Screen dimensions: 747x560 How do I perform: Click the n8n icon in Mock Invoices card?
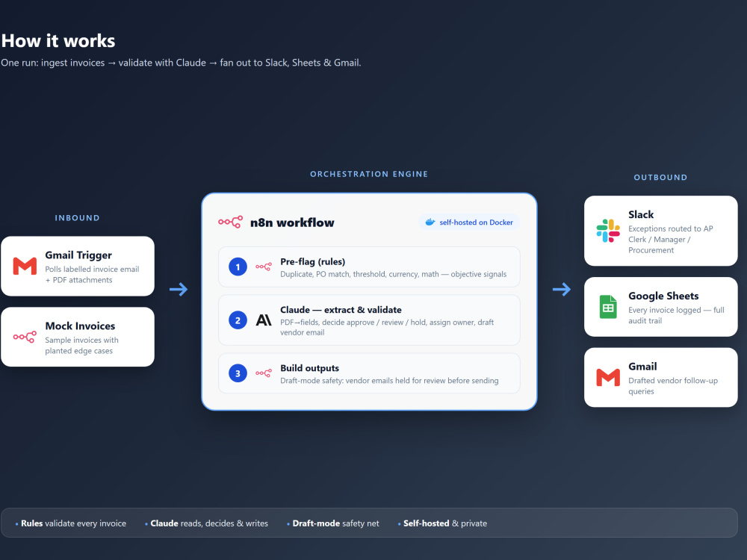(25, 337)
